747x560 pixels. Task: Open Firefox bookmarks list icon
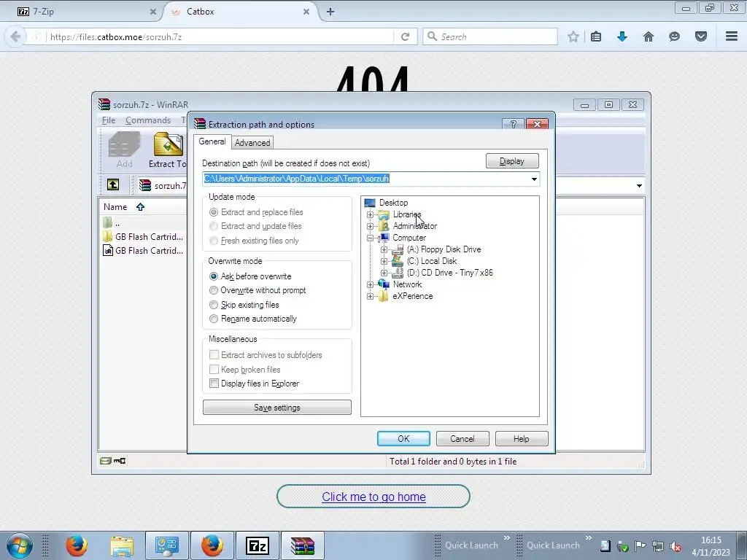tap(596, 36)
